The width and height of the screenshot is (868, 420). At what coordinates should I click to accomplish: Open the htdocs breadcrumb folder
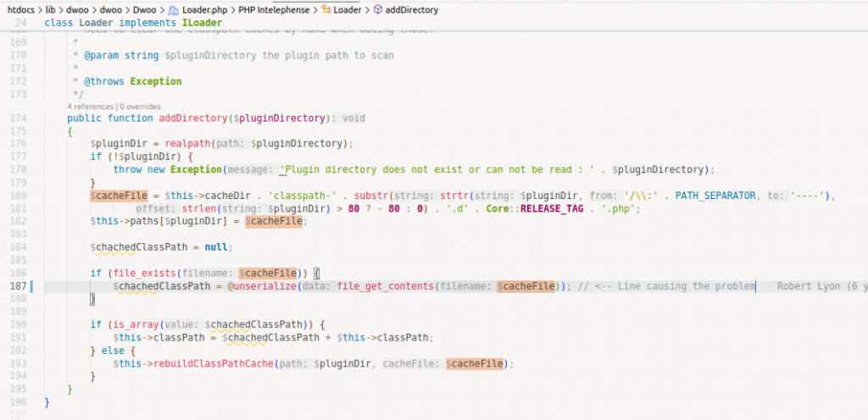pos(22,10)
